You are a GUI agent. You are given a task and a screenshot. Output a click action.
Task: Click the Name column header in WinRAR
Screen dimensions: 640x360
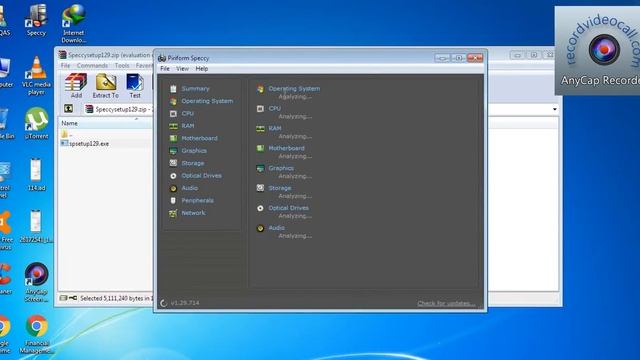click(69, 123)
